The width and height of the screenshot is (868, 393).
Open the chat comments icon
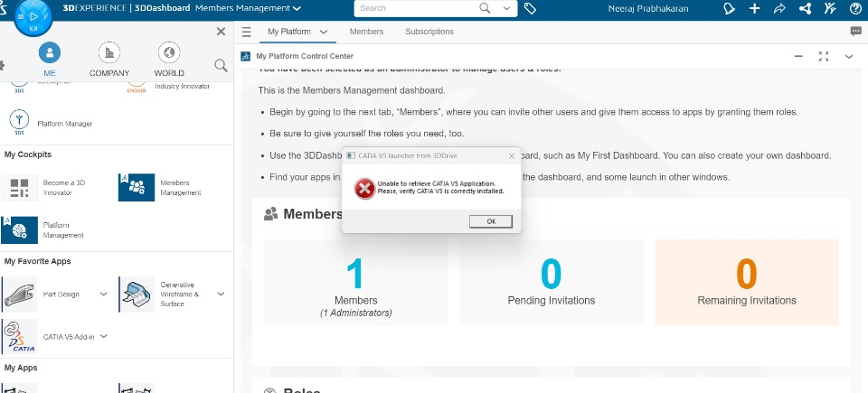click(x=856, y=32)
